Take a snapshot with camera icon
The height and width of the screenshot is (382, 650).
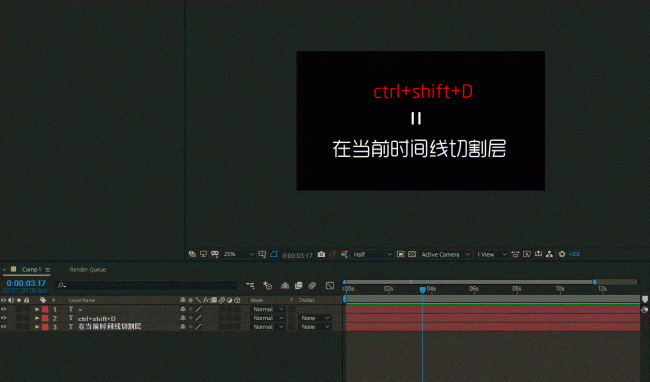[321, 254]
